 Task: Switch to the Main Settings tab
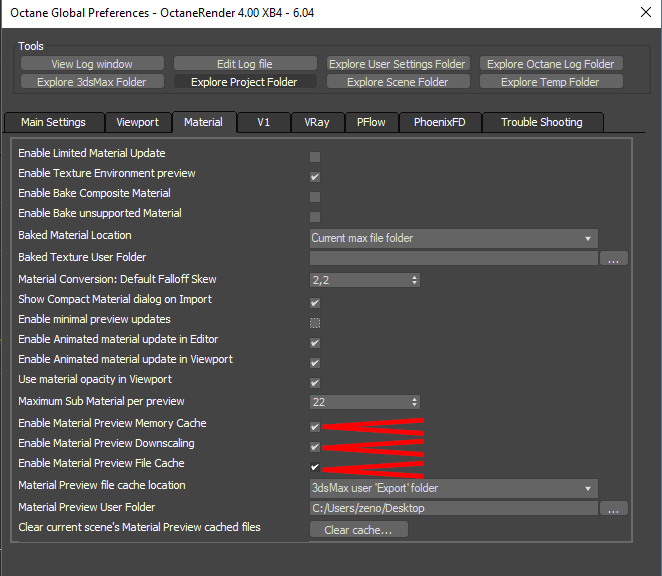pos(54,122)
